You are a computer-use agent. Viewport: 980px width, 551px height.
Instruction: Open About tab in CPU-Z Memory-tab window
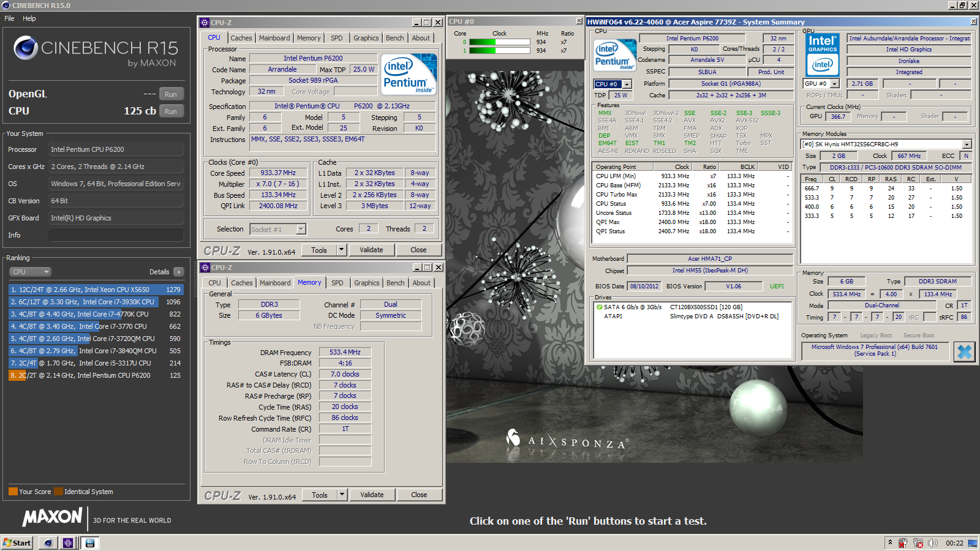[421, 283]
